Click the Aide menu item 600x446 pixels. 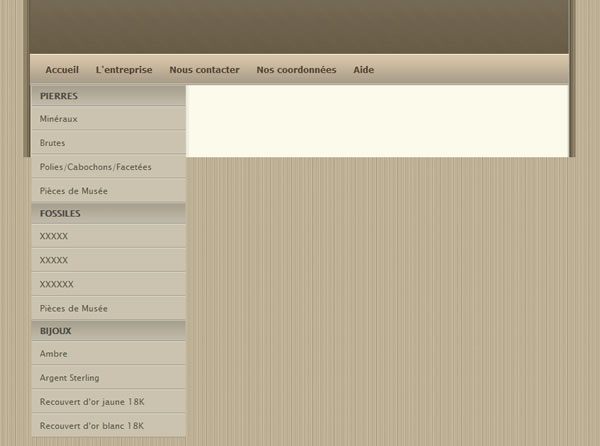364,70
